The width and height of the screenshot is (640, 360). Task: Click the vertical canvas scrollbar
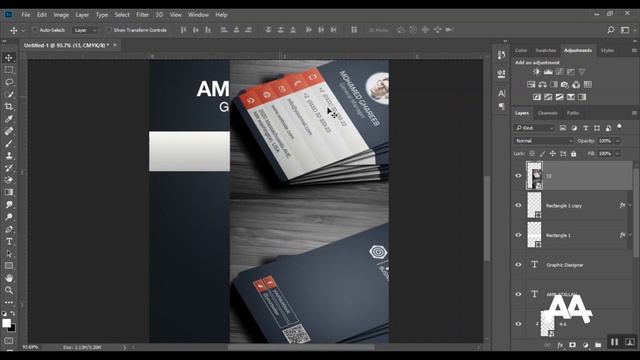[487, 218]
